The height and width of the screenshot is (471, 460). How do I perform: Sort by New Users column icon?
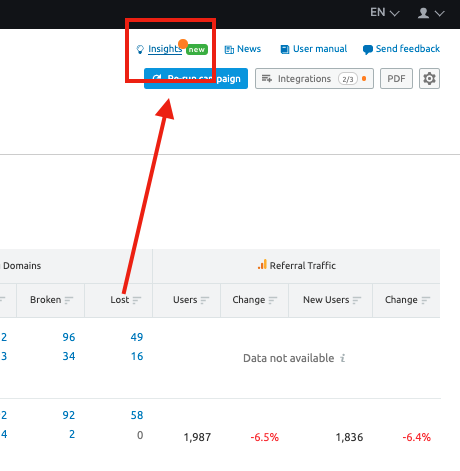(357, 300)
